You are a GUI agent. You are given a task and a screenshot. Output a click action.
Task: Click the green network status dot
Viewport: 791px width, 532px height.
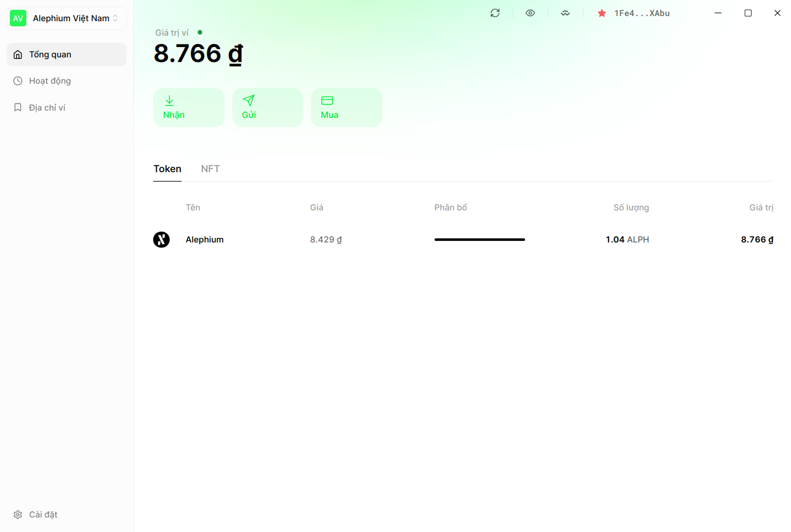[200, 32]
